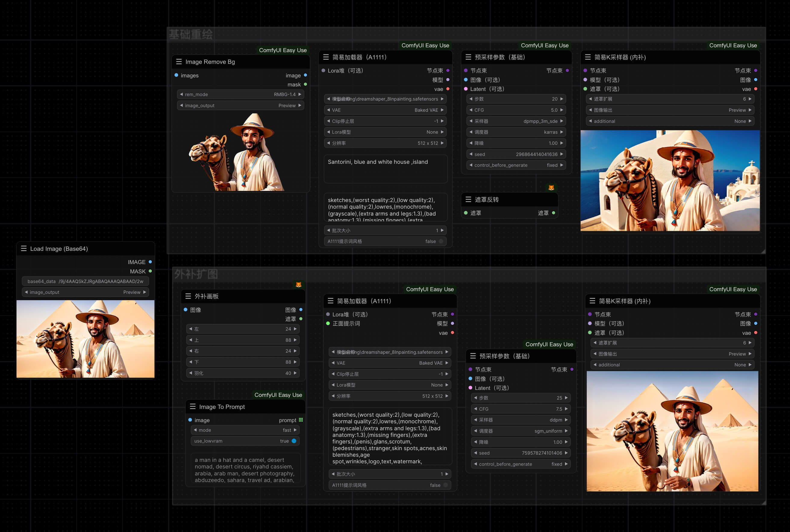Click menu icon on 遮罩反转 node header
The width and height of the screenshot is (790, 532).
point(468,200)
